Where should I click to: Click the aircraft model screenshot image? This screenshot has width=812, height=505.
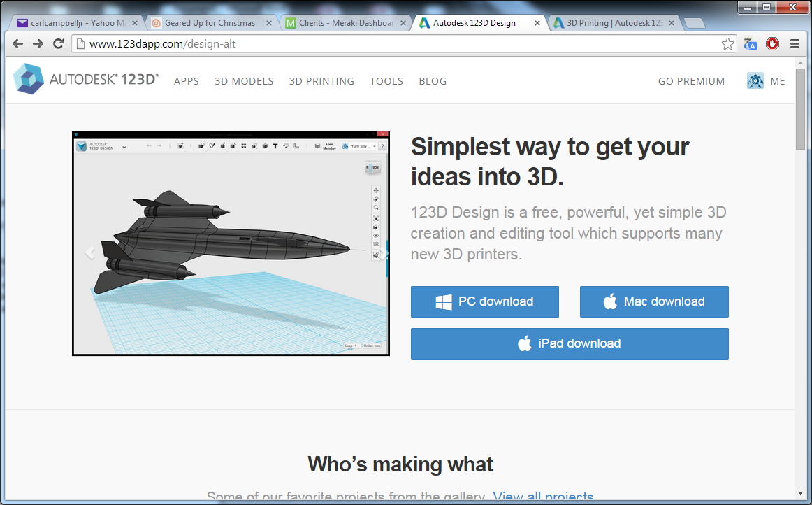tap(231, 243)
